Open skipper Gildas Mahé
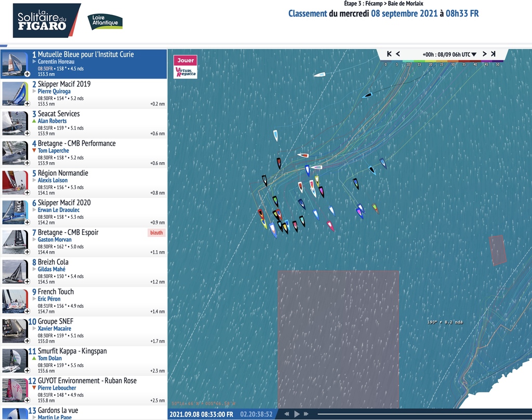The image size is (532, 420). pyautogui.click(x=51, y=269)
